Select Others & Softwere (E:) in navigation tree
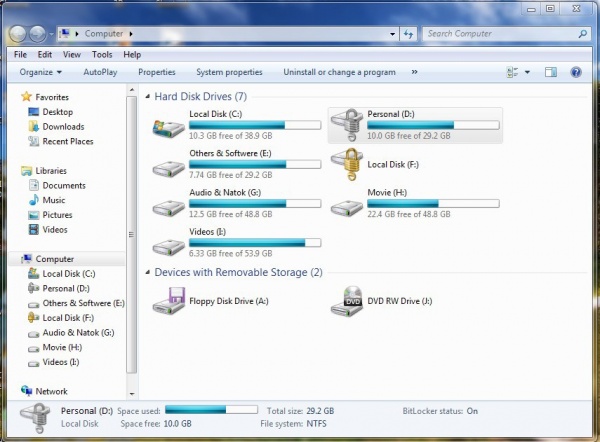This screenshot has width=600, height=442. point(76,303)
